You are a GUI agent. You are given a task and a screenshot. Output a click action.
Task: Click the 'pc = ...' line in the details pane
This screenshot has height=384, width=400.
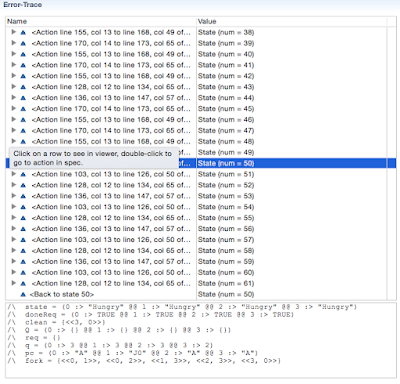133,353
